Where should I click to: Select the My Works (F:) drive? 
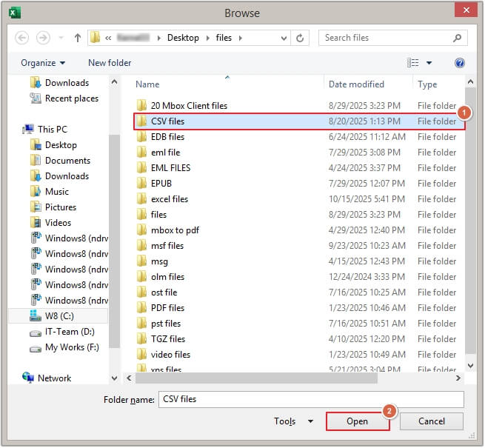coord(64,347)
